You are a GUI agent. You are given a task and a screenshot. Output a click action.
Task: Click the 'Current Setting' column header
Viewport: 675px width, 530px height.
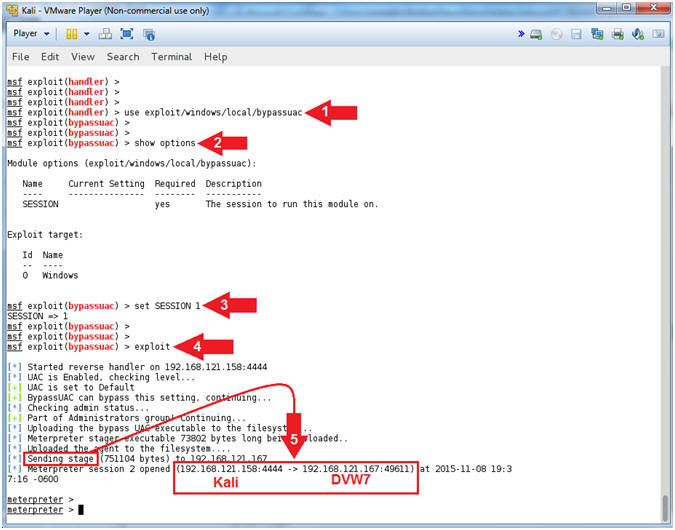click(x=106, y=184)
